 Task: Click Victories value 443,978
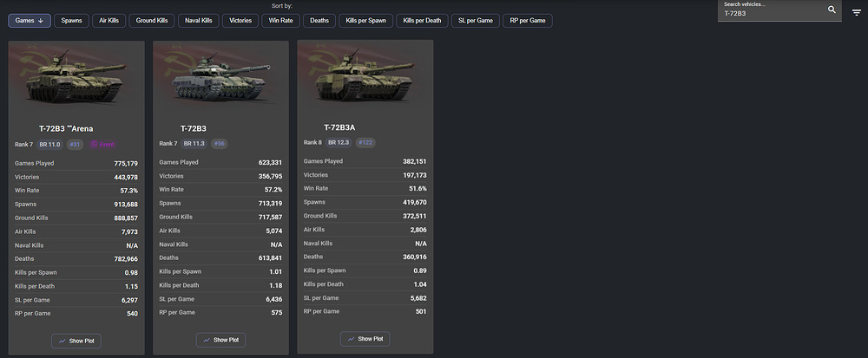(x=126, y=177)
